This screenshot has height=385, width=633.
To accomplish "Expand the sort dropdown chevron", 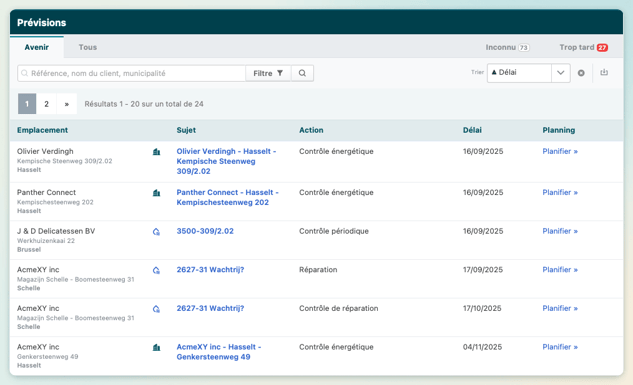I will point(561,73).
